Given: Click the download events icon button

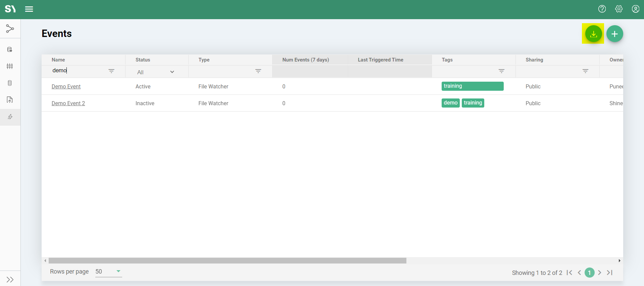Looking at the screenshot, I should [593, 34].
